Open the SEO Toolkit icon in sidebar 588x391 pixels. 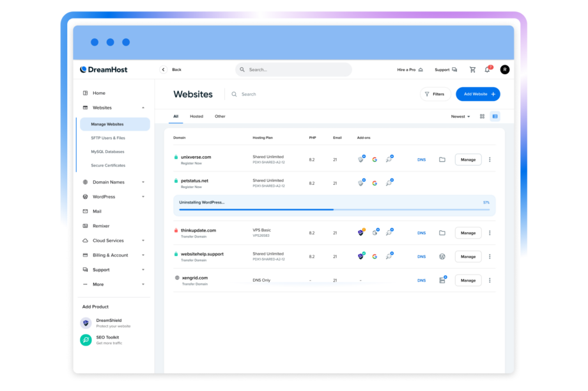[x=86, y=340]
